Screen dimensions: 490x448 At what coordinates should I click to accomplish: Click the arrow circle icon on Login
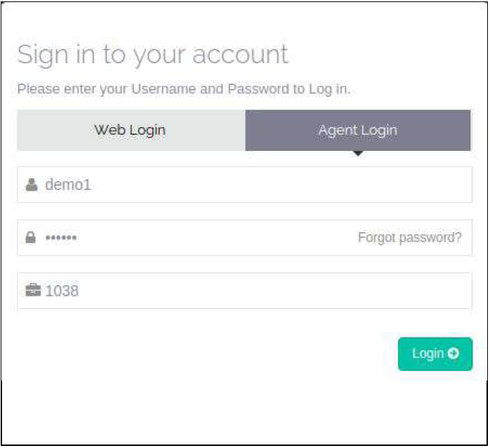[x=453, y=353]
